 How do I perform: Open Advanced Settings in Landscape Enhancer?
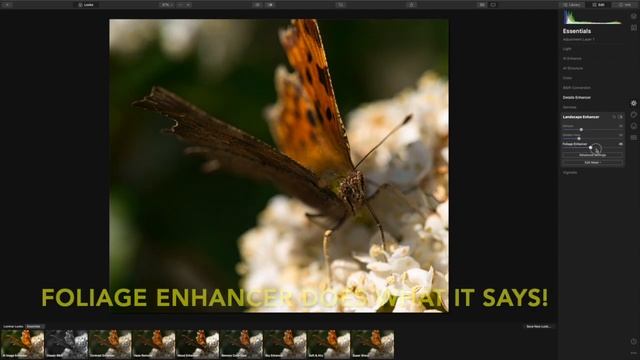tap(593, 155)
